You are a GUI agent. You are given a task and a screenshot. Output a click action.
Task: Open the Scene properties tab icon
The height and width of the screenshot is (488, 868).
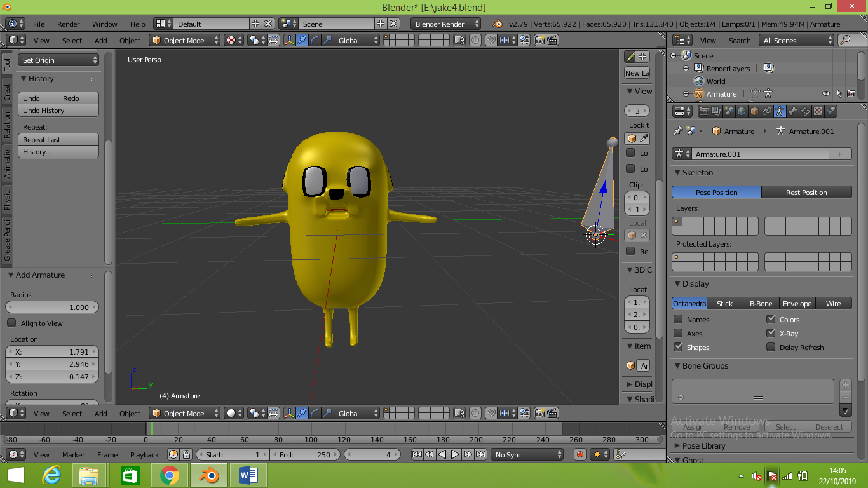pyautogui.click(x=729, y=111)
